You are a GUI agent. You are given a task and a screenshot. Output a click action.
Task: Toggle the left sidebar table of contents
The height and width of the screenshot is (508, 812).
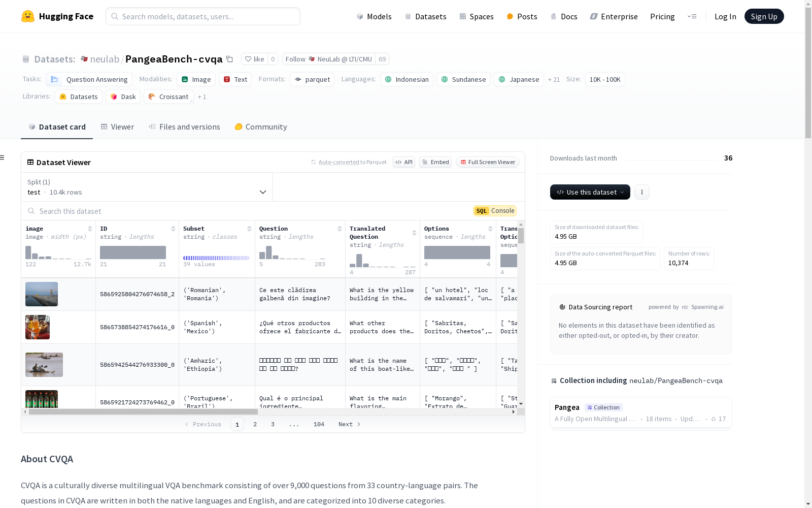(x=2, y=157)
